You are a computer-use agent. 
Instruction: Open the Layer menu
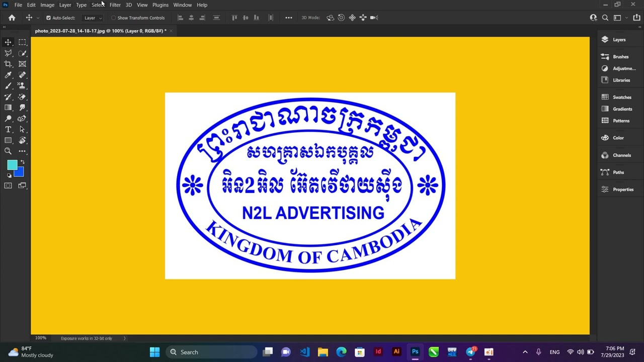65,5
